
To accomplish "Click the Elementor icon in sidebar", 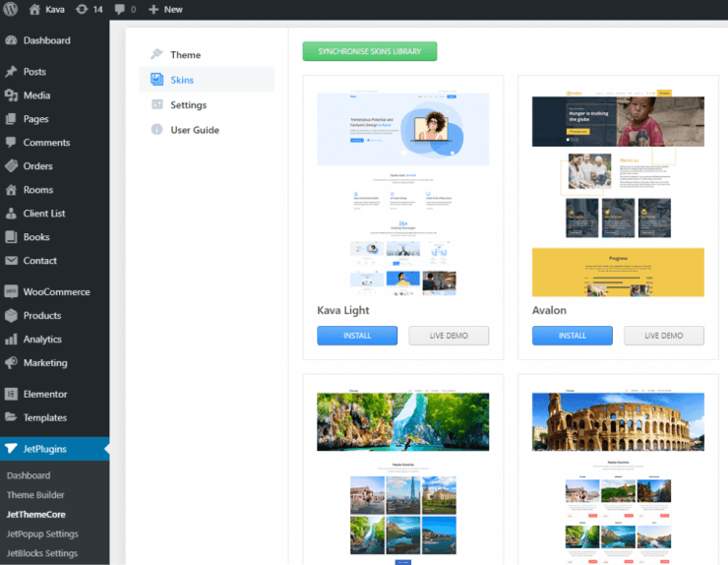I will 11,394.
